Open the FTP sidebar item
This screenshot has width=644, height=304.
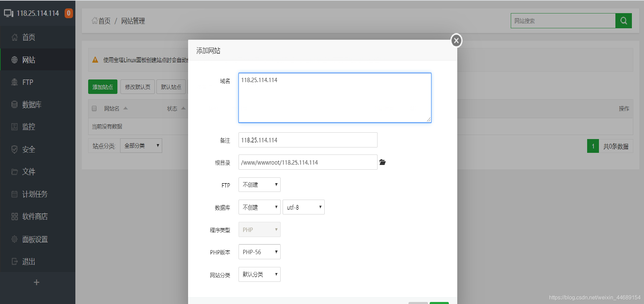point(38,82)
